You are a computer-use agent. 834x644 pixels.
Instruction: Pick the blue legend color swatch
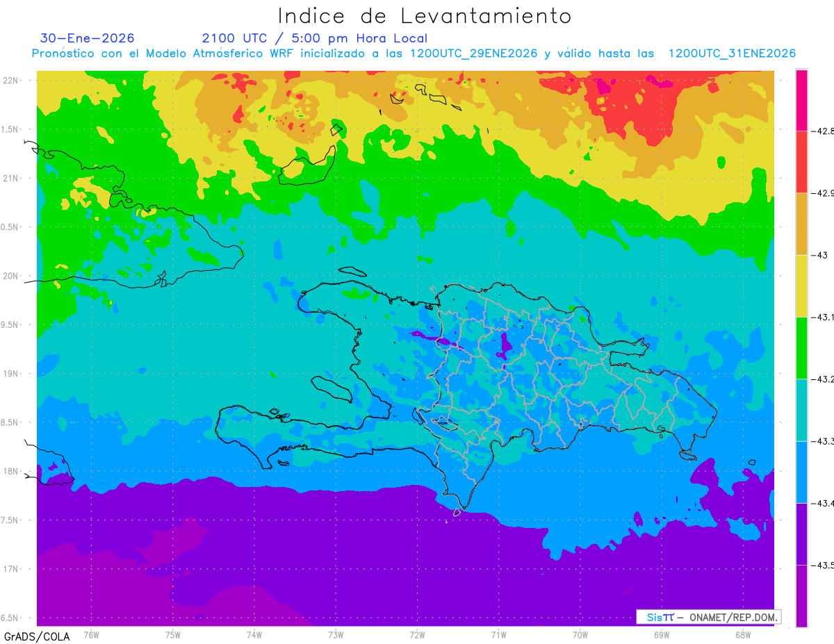pos(801,472)
